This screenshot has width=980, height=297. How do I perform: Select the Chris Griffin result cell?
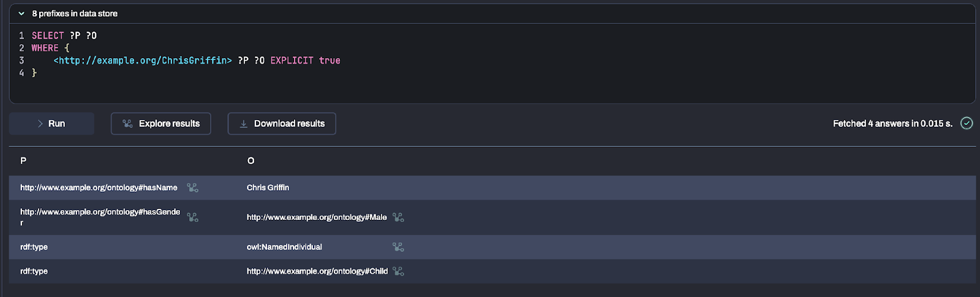268,188
